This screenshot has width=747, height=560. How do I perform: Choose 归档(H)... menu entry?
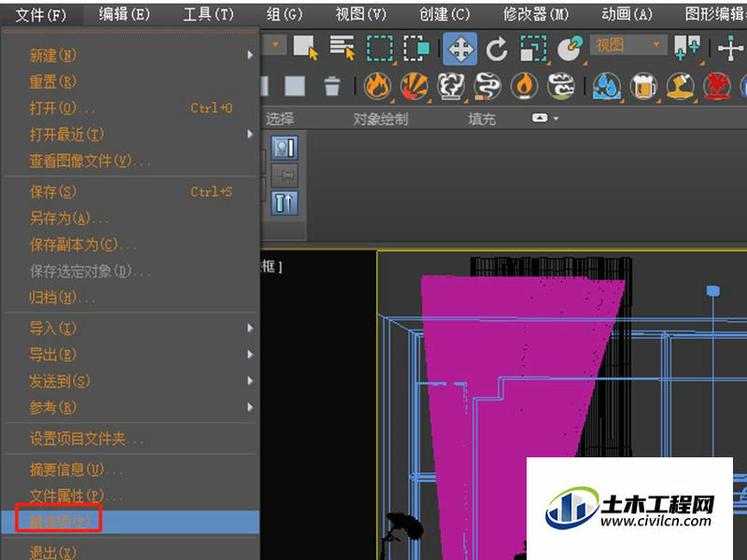coord(131,298)
